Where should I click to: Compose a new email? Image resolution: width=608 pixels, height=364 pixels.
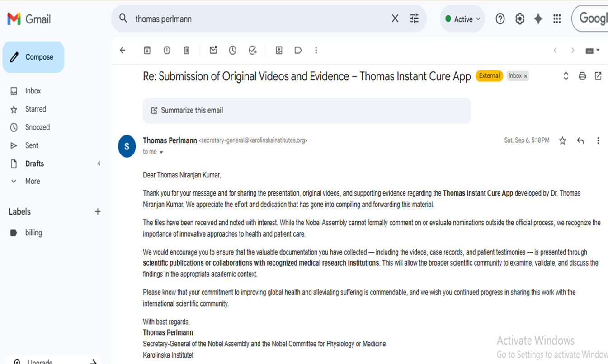pos(33,57)
